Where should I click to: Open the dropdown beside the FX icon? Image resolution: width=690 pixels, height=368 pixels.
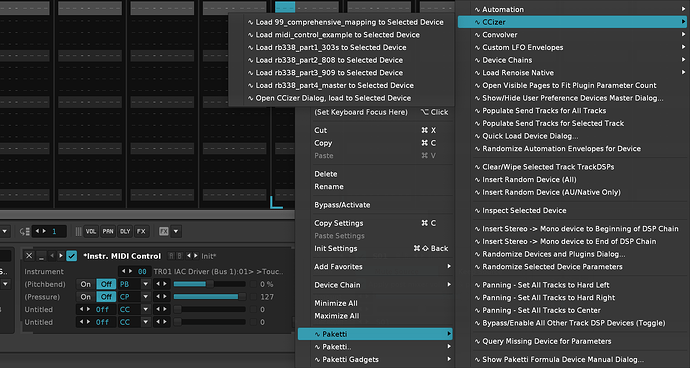(x=176, y=231)
